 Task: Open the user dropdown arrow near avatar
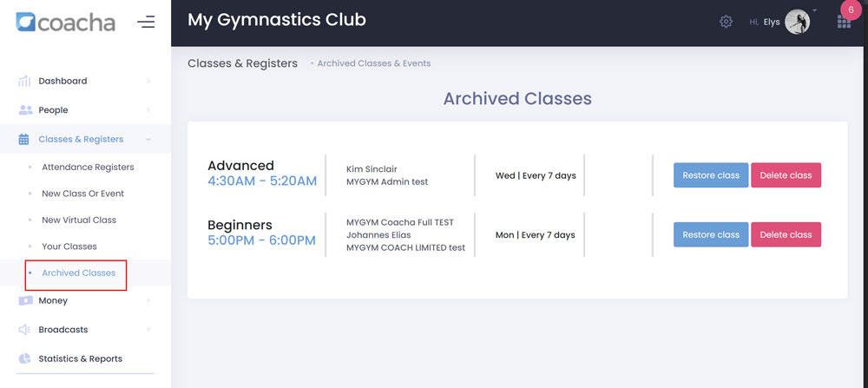click(815, 11)
